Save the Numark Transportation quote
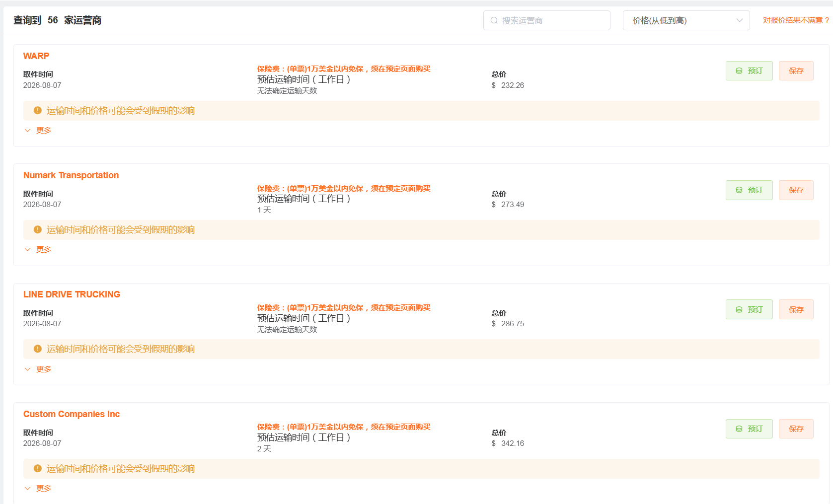The width and height of the screenshot is (833, 504). point(796,190)
